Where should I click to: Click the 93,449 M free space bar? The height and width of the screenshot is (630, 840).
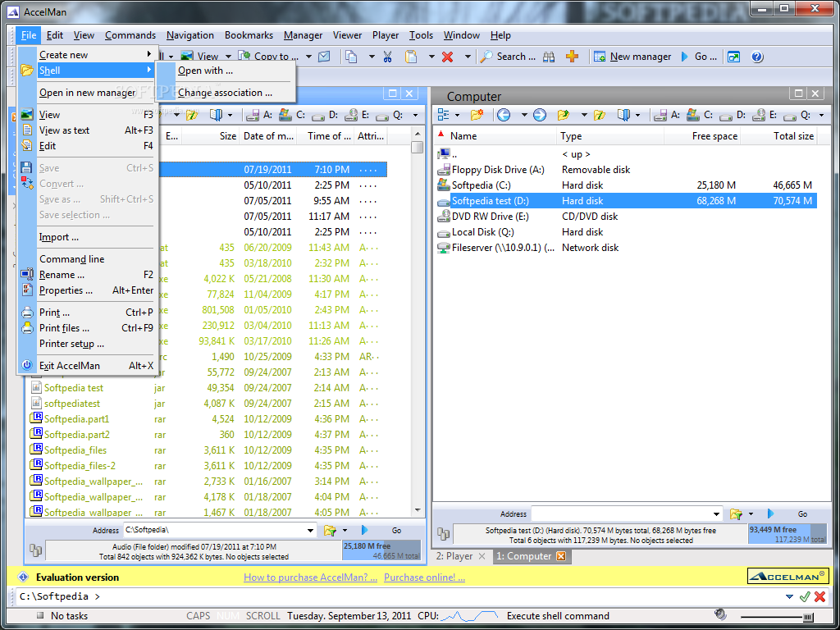pos(787,534)
